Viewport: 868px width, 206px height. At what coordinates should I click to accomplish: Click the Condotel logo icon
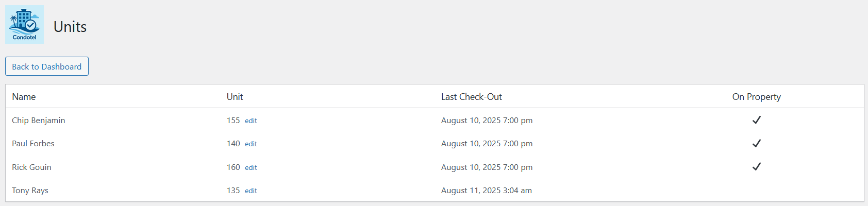[x=24, y=24]
